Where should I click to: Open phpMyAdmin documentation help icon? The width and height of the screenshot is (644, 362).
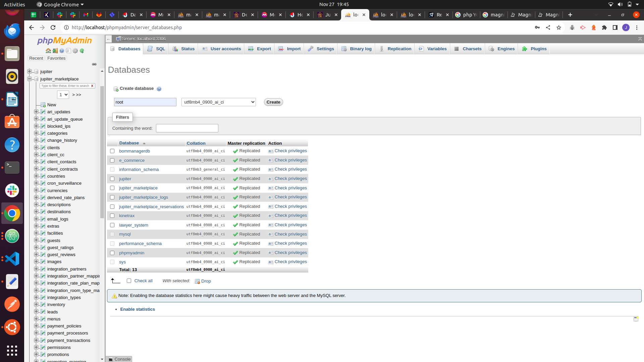(x=62, y=51)
